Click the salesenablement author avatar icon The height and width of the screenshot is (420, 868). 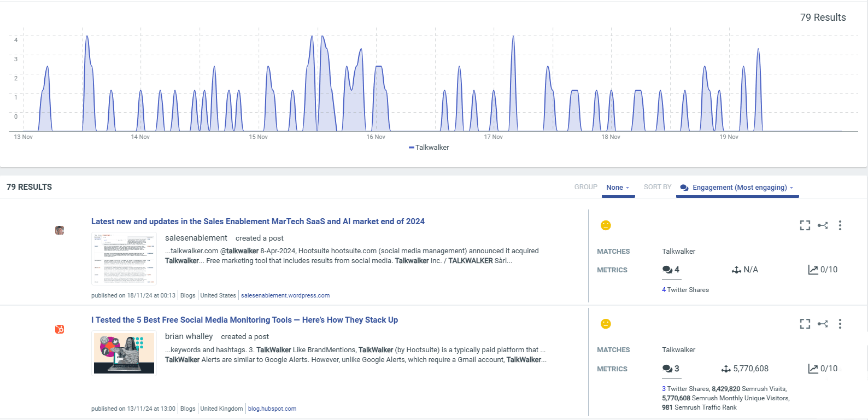coord(60,230)
